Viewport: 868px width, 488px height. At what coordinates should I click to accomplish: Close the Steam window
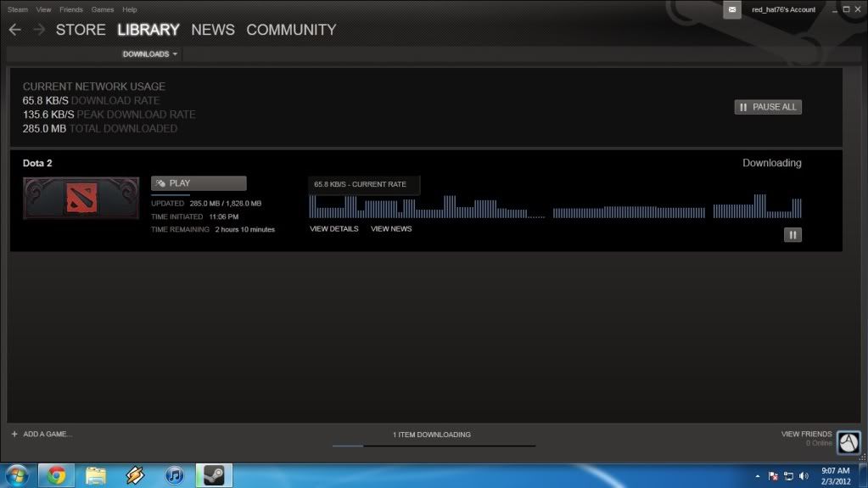(x=858, y=9)
